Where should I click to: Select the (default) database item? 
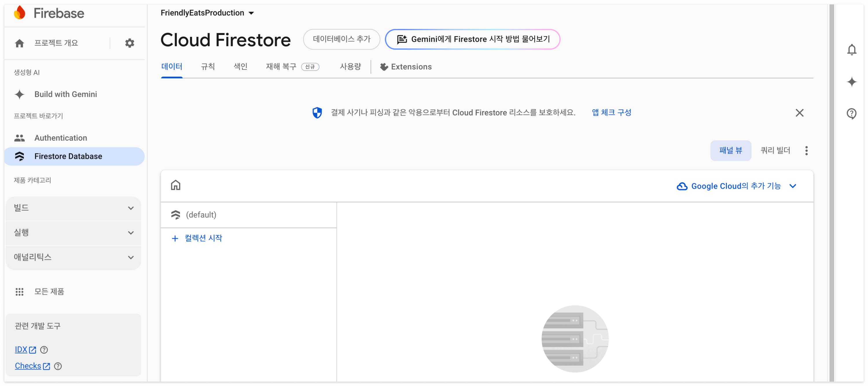click(x=201, y=215)
